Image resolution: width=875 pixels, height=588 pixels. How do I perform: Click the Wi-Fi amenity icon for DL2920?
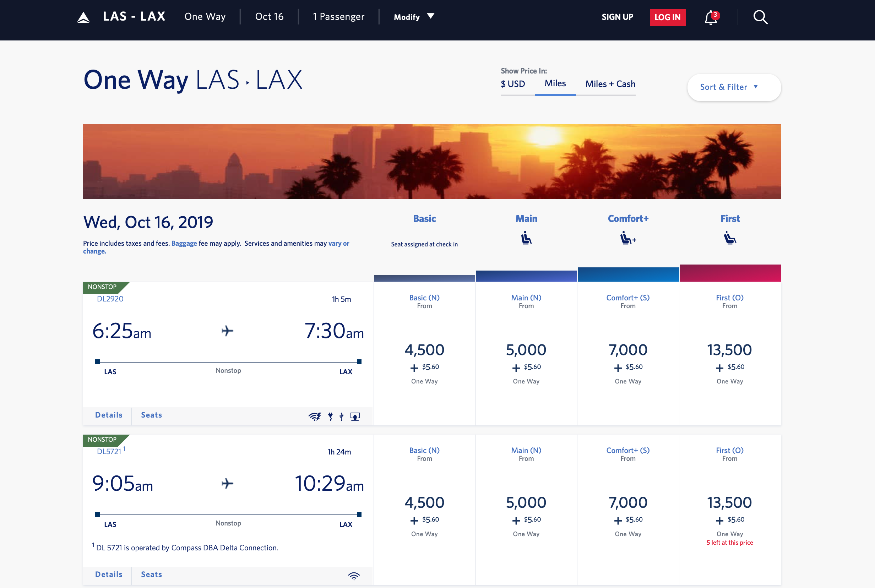[315, 416]
